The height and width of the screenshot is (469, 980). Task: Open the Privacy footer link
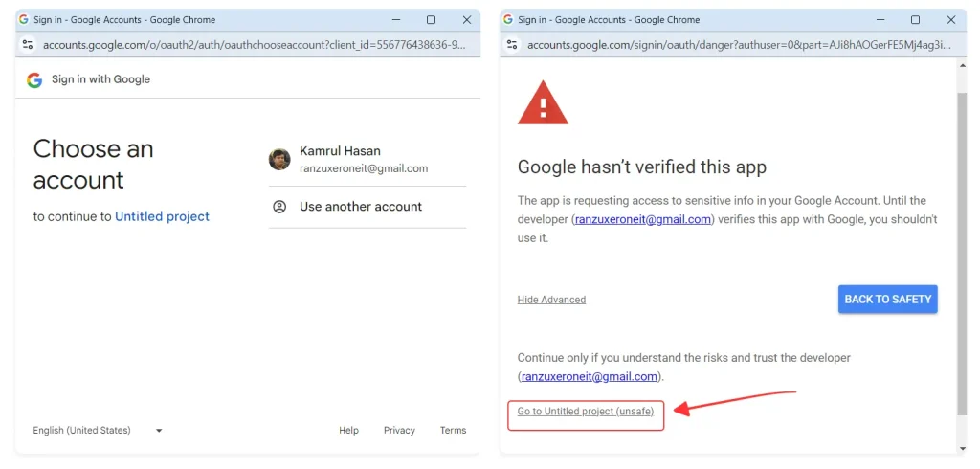399,431
